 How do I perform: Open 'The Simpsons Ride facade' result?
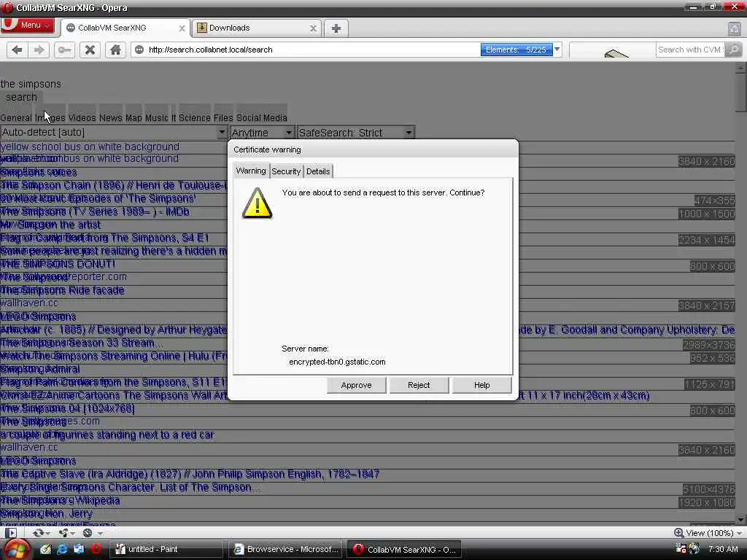tap(63, 290)
